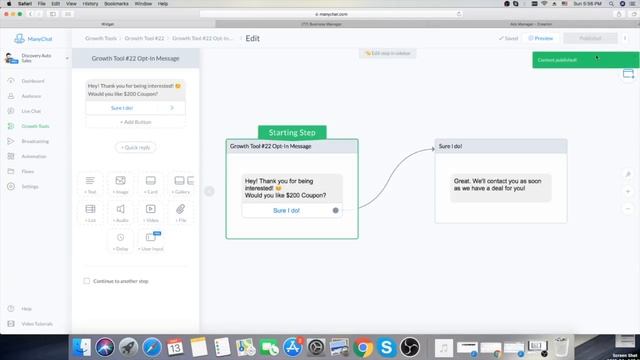Add a Delay block to message
Image resolution: width=640 pixels, height=360 pixels.
click(x=120, y=241)
